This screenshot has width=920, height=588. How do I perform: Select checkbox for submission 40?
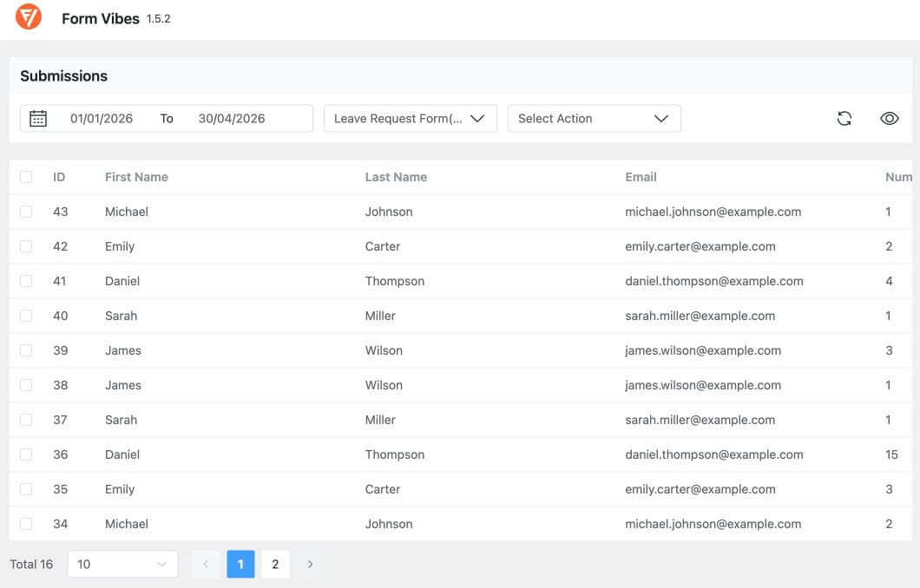click(26, 316)
